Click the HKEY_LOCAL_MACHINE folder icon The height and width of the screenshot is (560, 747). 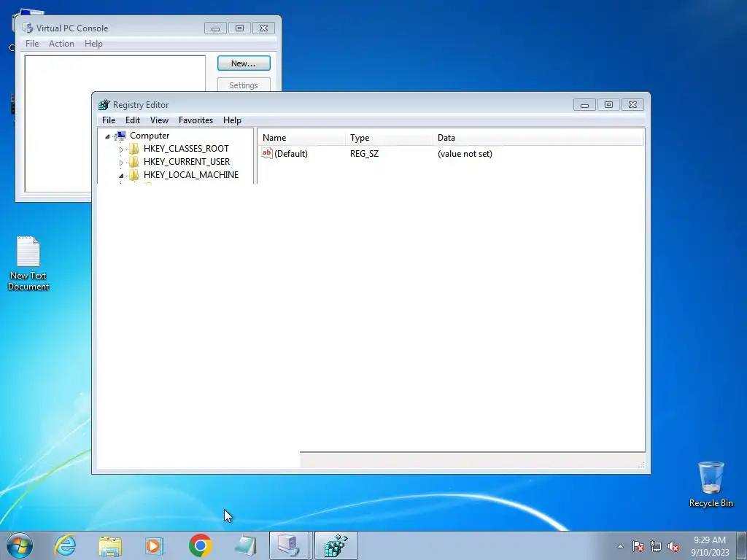[x=134, y=175]
